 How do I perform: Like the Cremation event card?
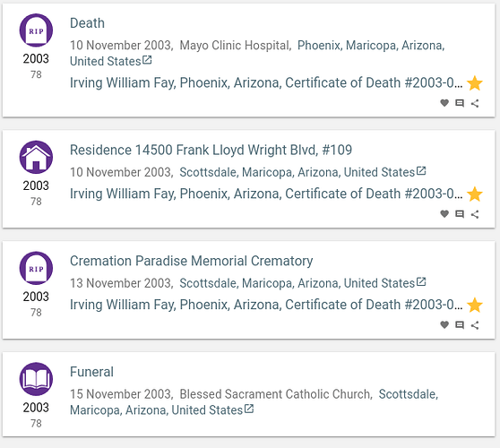[x=444, y=325]
